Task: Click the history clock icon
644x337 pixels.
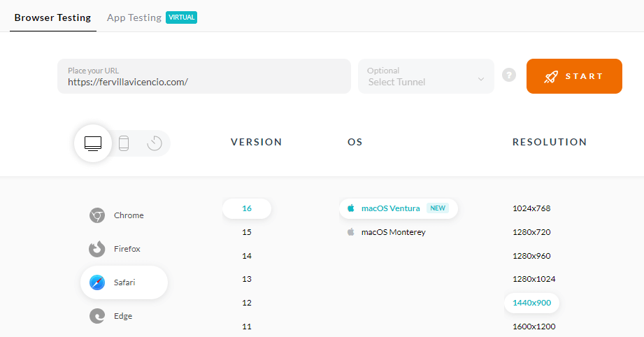Action: click(155, 143)
